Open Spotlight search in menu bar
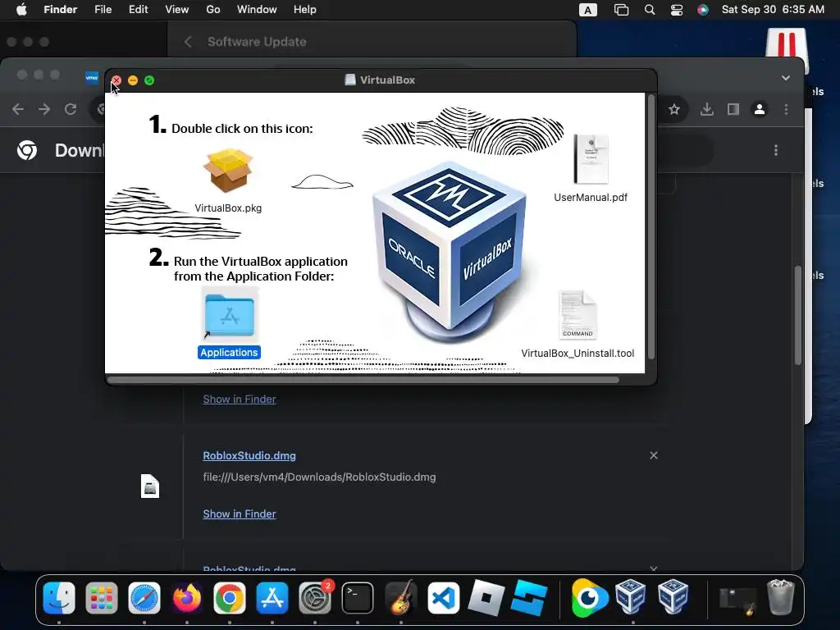 pyautogui.click(x=650, y=10)
